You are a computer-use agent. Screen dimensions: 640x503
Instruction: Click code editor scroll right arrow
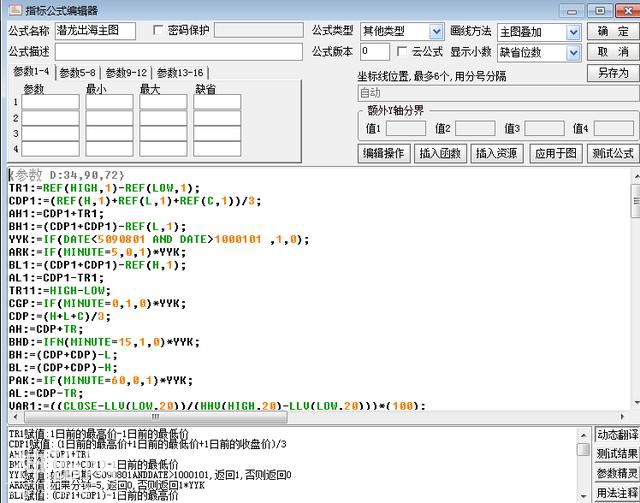pyautogui.click(x=622, y=417)
